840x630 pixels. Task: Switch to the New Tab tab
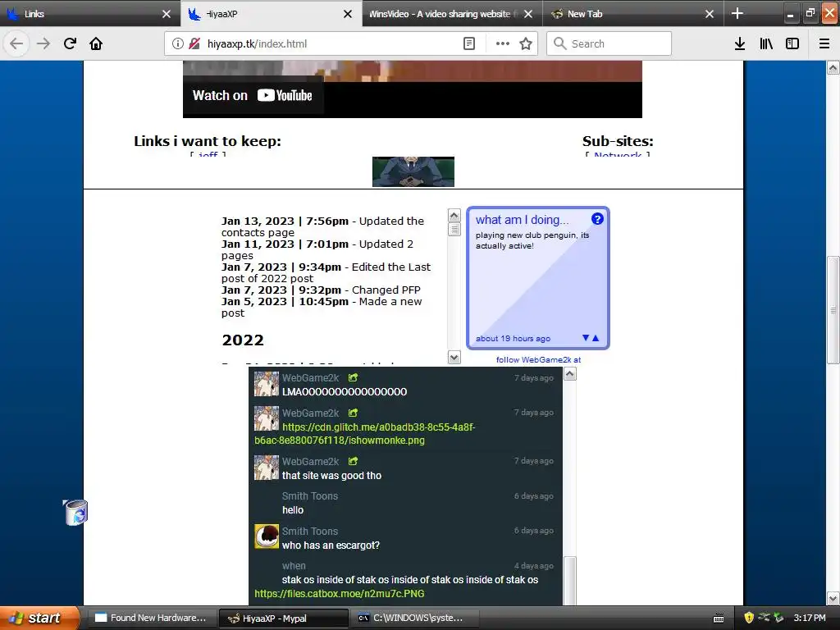(x=627, y=13)
